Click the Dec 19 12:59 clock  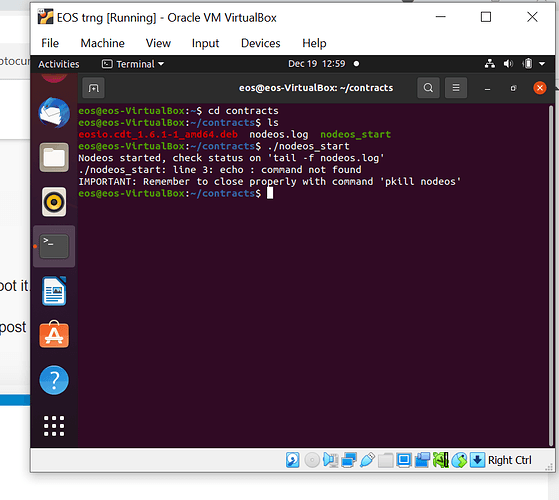coord(317,64)
